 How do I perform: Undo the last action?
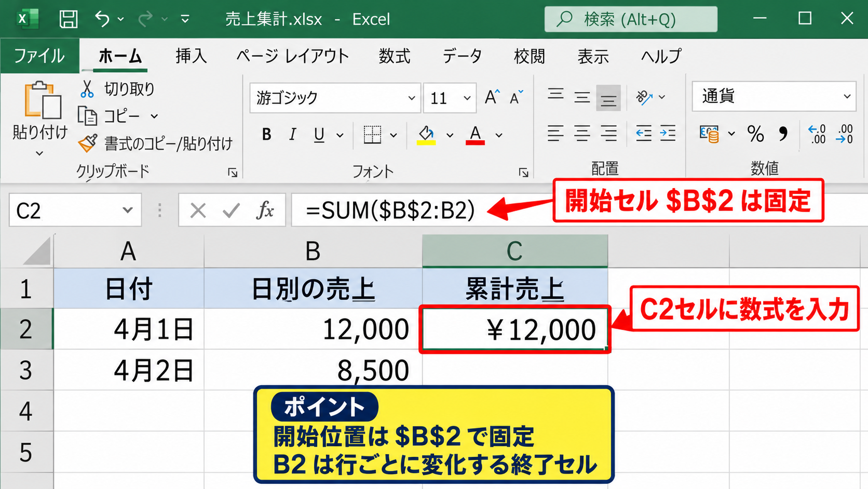102,19
